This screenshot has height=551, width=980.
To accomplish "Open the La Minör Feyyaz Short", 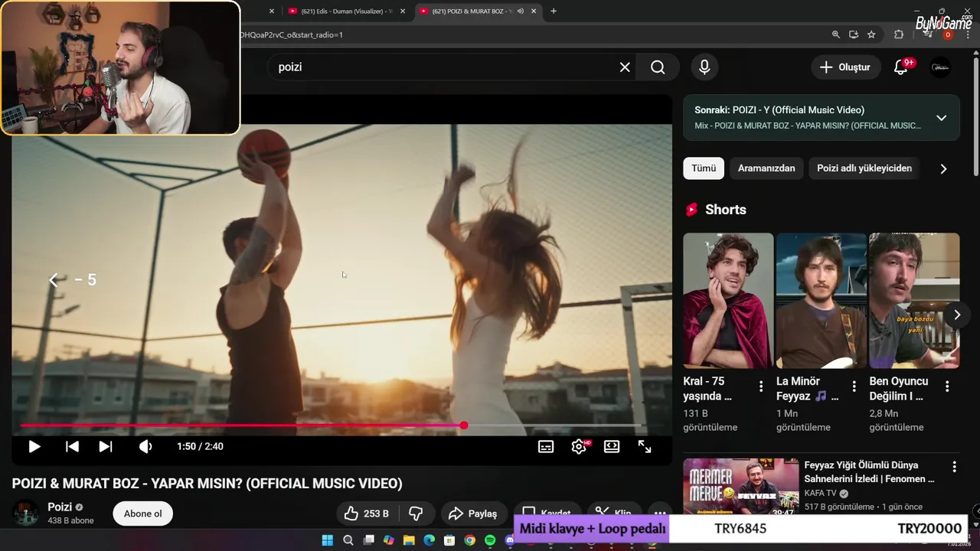I will point(822,301).
